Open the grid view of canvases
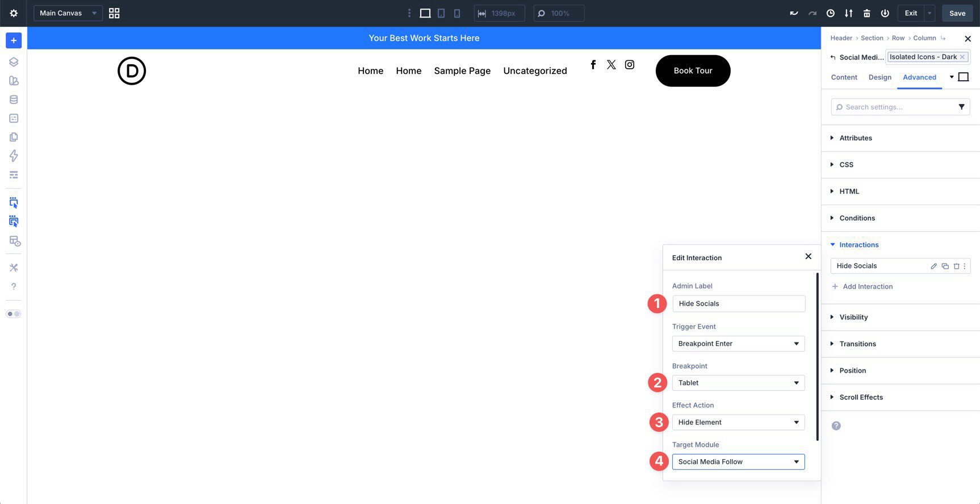The image size is (980, 504). pyautogui.click(x=114, y=13)
